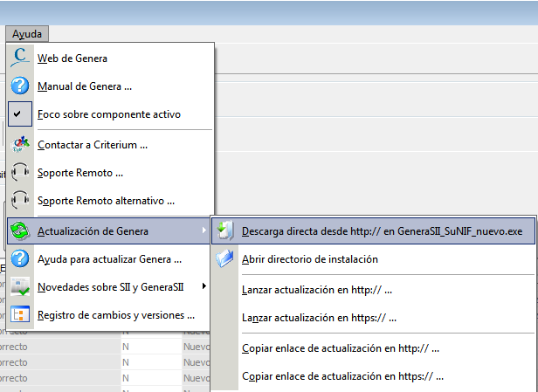The width and height of the screenshot is (538, 392).
Task: Expand the Actualización de Genera submenu arrow
Action: [204, 230]
